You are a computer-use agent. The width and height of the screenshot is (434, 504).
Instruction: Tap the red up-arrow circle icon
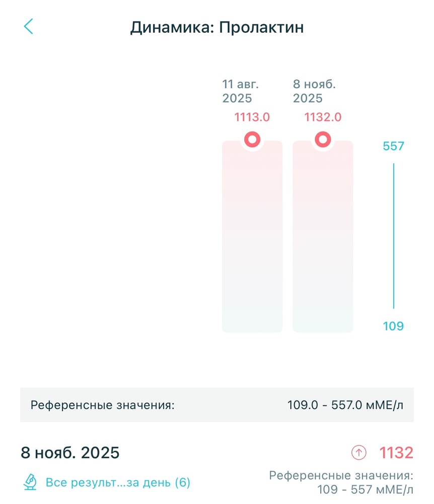[x=358, y=453]
